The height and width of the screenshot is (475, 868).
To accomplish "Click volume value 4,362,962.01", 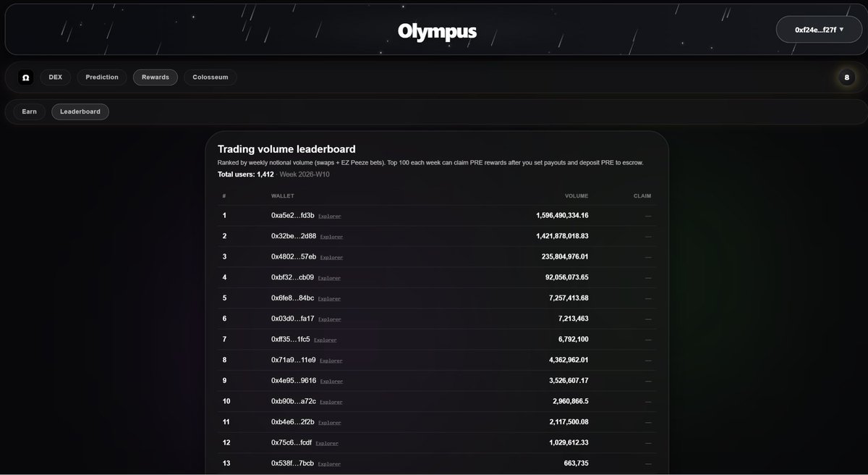I will point(569,360).
